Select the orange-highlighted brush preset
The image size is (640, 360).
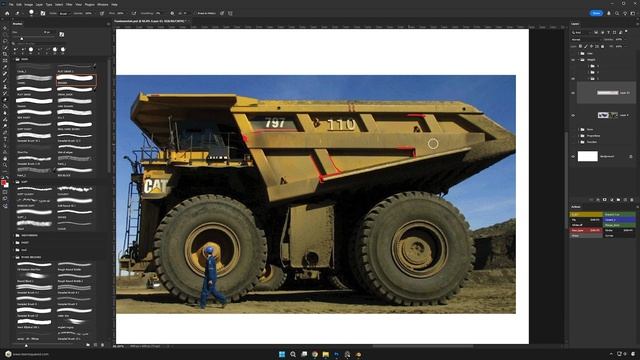[76, 79]
